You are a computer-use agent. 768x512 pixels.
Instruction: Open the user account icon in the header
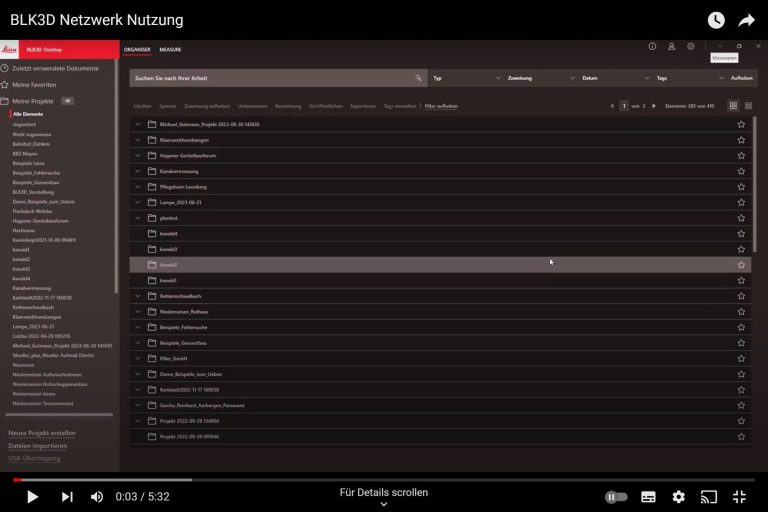coord(672,46)
